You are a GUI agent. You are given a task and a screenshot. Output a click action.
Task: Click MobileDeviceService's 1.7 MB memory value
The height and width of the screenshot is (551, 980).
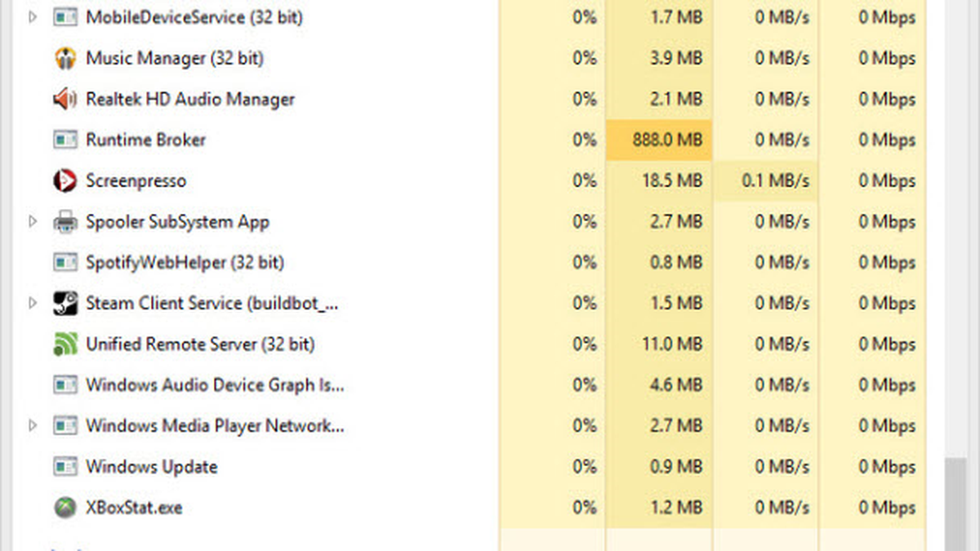tap(677, 17)
